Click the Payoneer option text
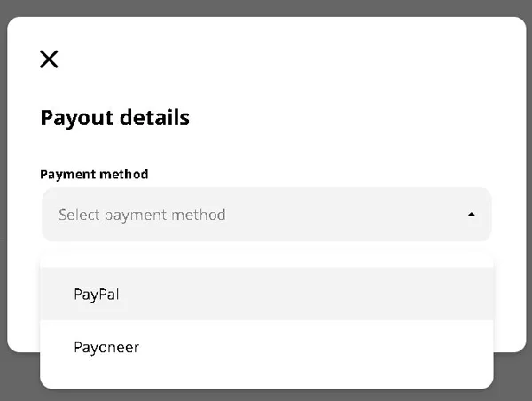 pos(106,347)
